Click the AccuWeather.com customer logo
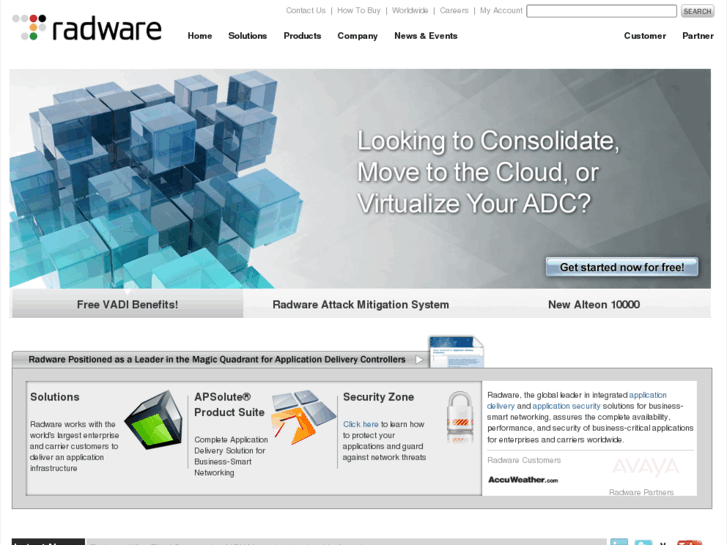 (x=523, y=480)
